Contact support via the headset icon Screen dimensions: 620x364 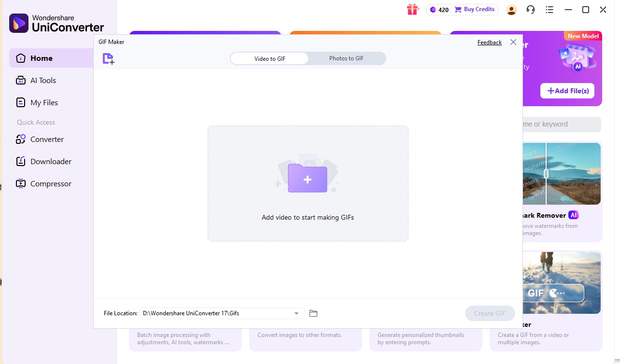[531, 10]
